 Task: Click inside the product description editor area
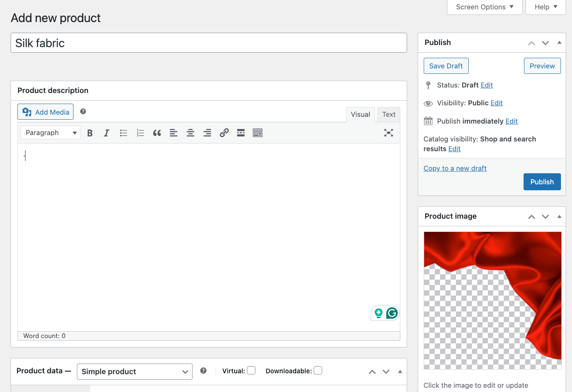tap(209, 237)
